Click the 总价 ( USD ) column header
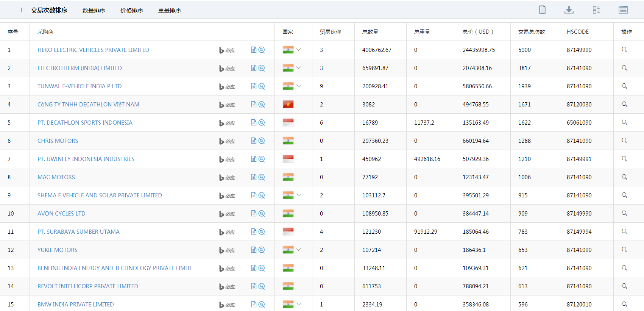644x311 pixels. pyautogui.click(x=478, y=32)
